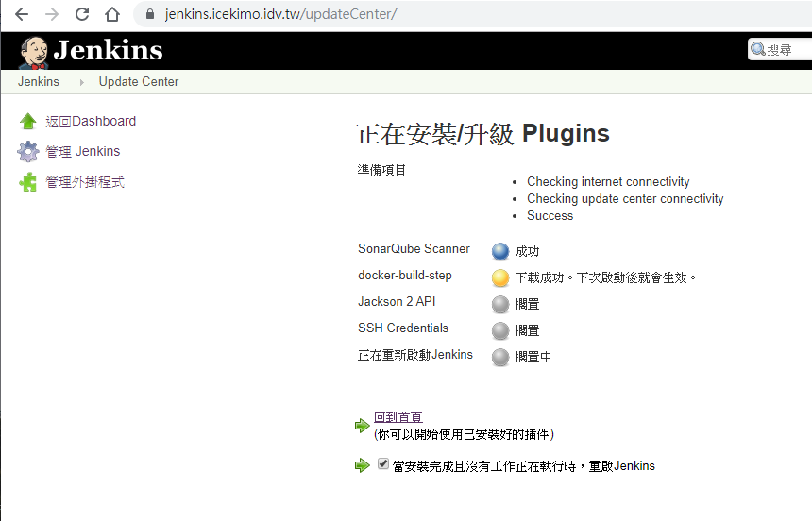The image size is (812, 521).
Task: Click the green up-arrow Dashboard icon
Action: pyautogui.click(x=28, y=121)
